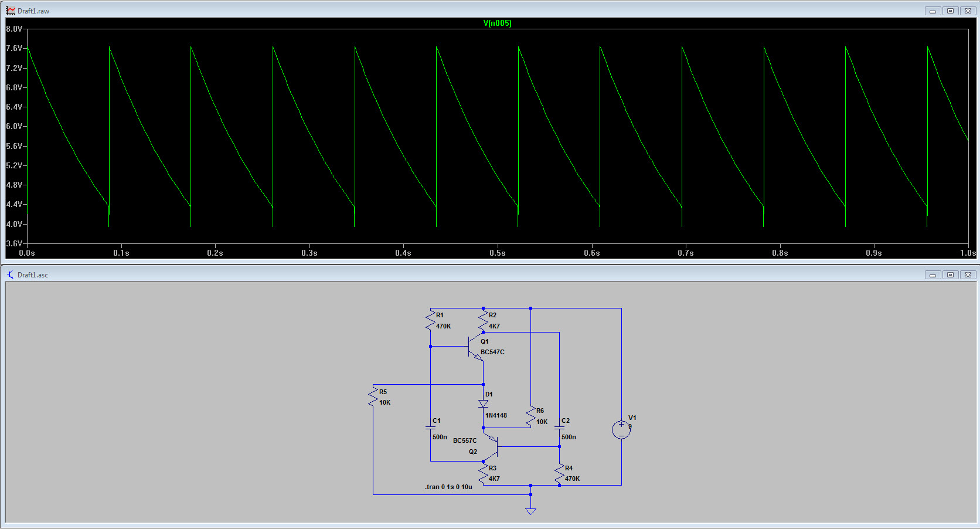Click the V1 source name label

[x=632, y=418]
